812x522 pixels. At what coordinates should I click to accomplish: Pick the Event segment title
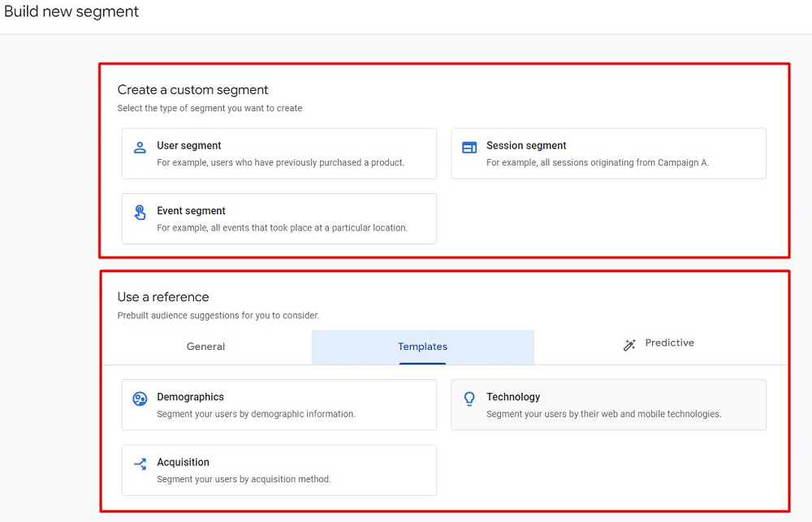(x=191, y=210)
